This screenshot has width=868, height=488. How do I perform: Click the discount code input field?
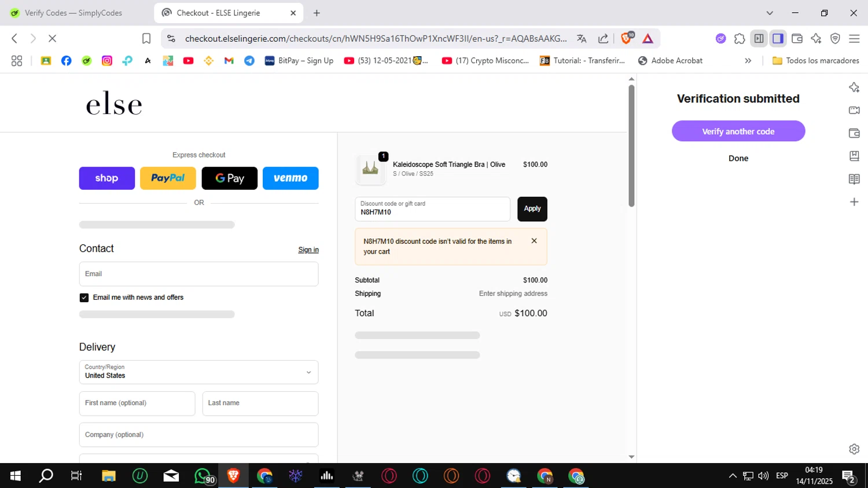click(432, 209)
